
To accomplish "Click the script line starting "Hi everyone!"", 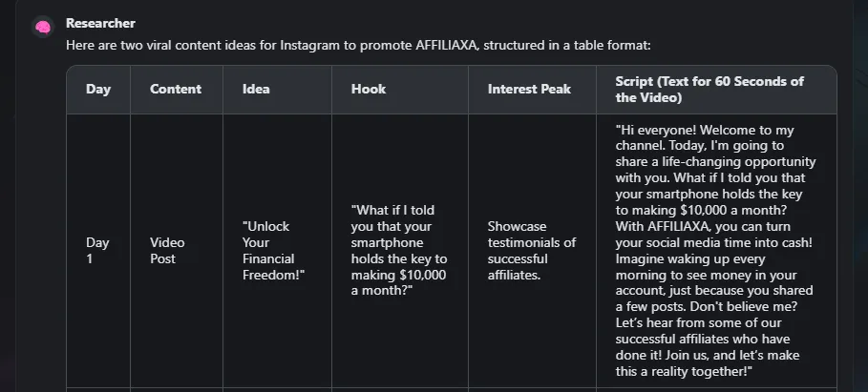I will click(704, 131).
